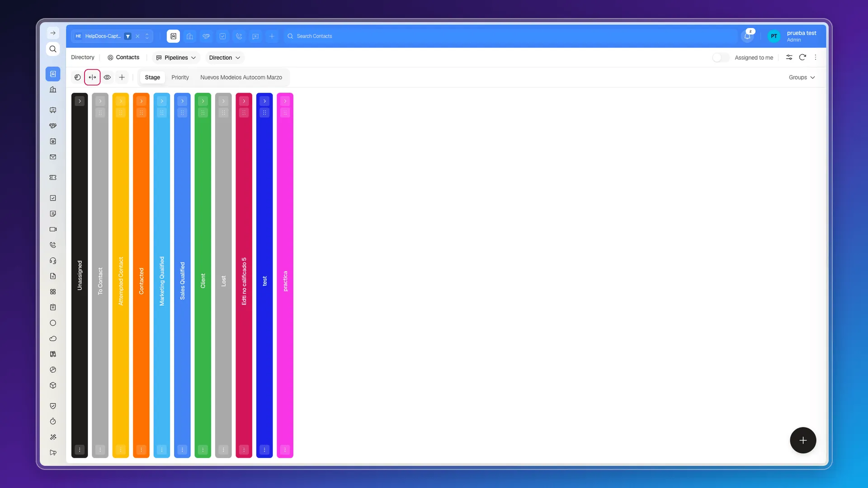Open the Companies building icon in sidebar
This screenshot has height=488, width=868.
tap(53, 89)
